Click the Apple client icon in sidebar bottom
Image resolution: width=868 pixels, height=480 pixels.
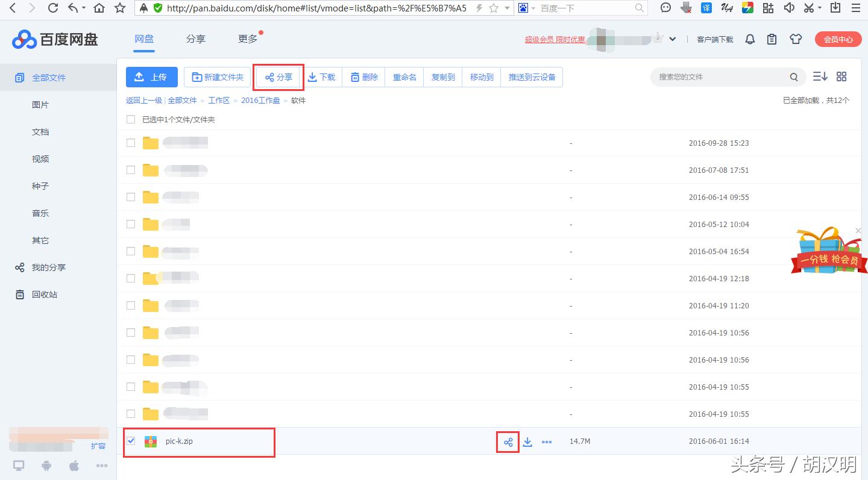pos(74,466)
